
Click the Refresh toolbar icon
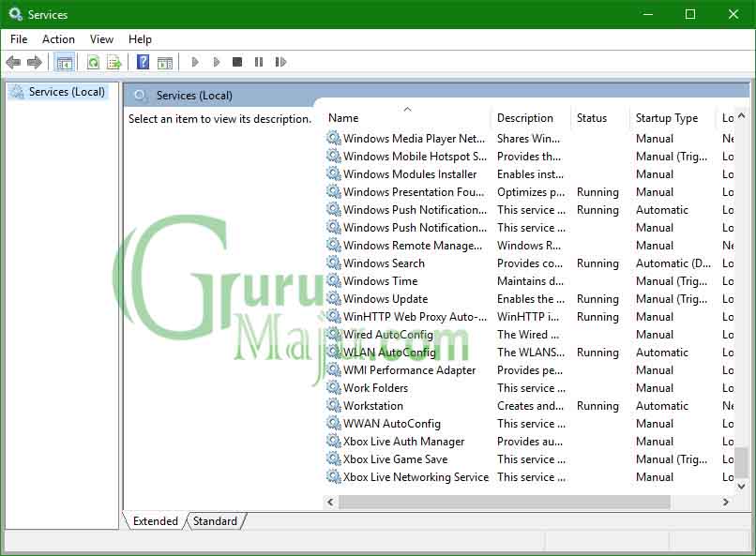[93, 62]
